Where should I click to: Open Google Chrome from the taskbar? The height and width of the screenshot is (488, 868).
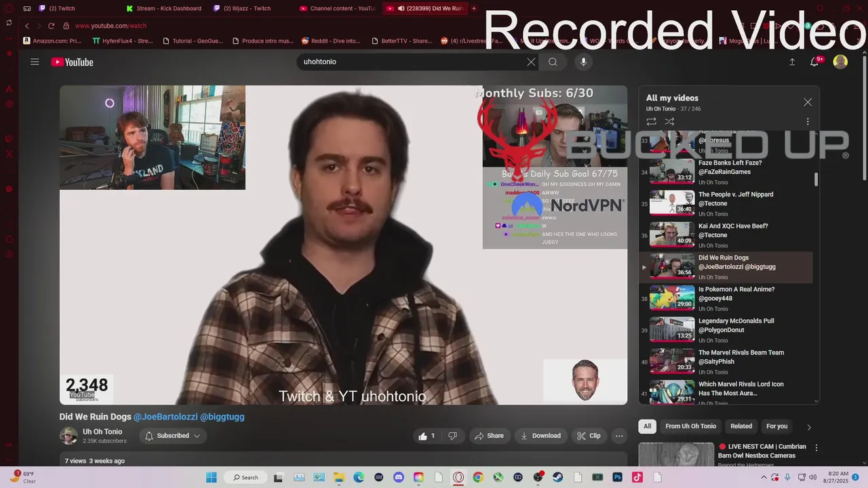(x=478, y=477)
